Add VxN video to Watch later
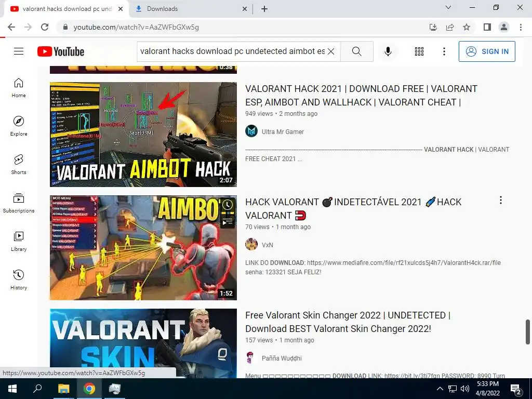 228,205
